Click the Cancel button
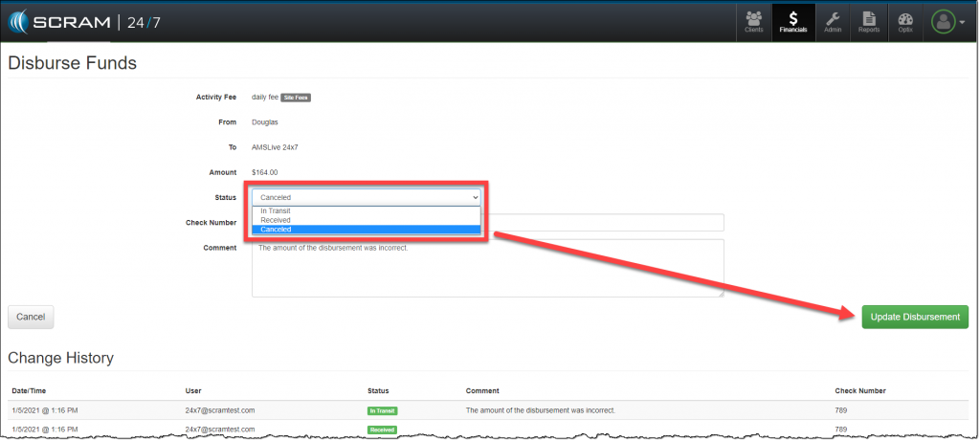This screenshot has height=441, width=980. (31, 317)
